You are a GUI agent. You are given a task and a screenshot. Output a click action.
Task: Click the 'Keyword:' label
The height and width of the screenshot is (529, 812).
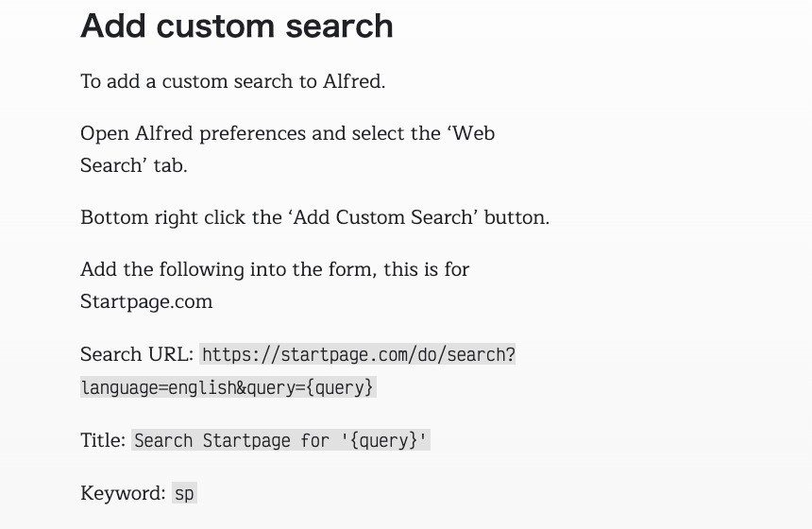124,493
